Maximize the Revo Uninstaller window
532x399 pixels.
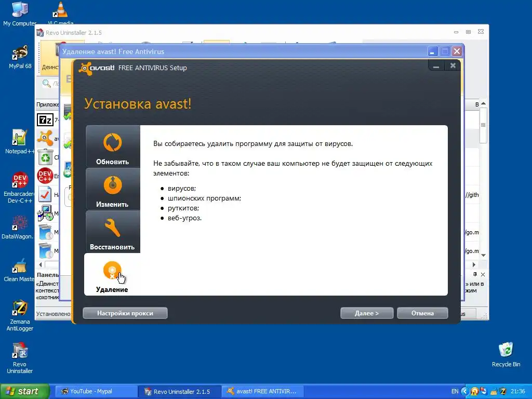[x=468, y=32]
